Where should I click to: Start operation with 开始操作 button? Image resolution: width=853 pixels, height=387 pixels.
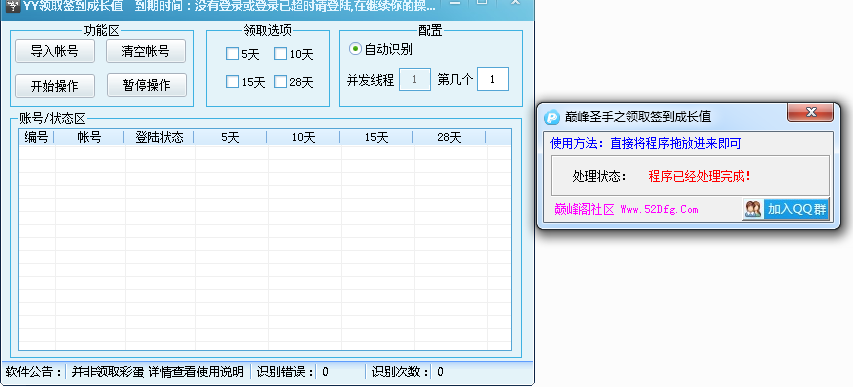click(55, 85)
